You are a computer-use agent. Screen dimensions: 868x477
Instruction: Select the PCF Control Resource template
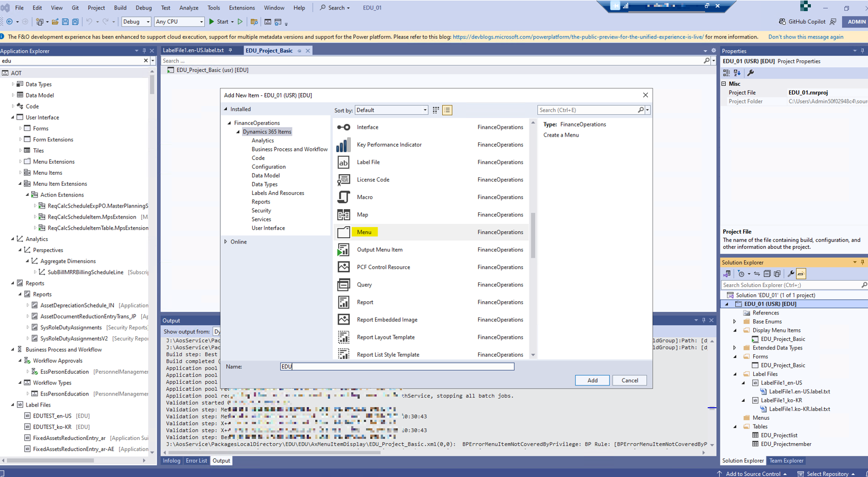point(432,267)
